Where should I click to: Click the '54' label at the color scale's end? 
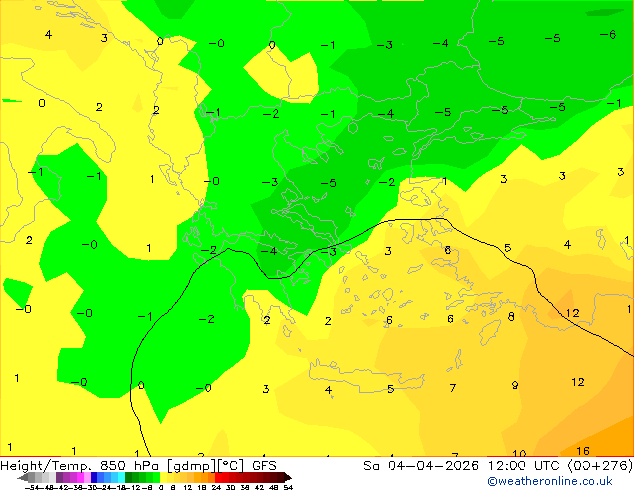coord(288,487)
